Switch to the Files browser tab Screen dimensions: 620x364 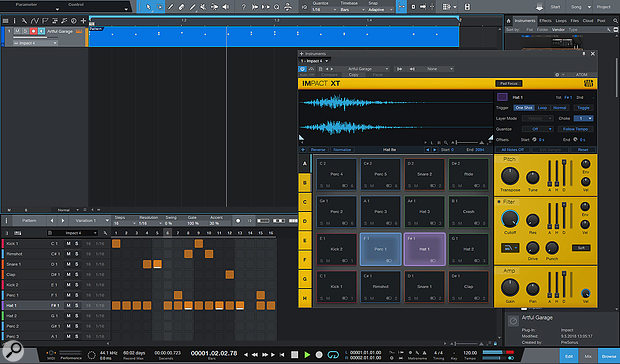click(x=575, y=21)
